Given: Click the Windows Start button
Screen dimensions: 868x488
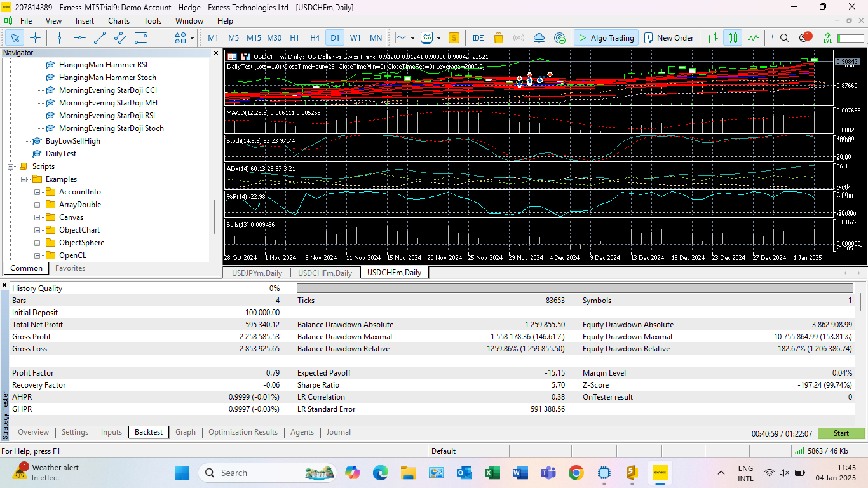Looking at the screenshot, I should point(182,473).
